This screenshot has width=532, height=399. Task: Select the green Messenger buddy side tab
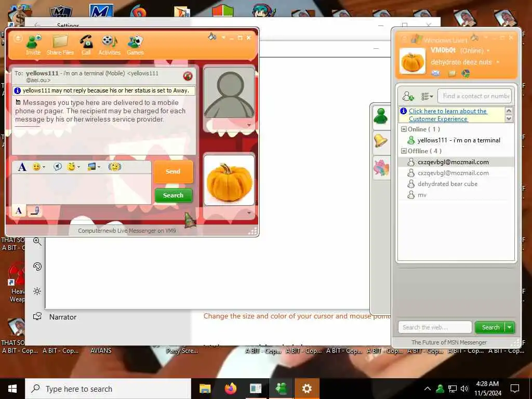[x=381, y=116]
